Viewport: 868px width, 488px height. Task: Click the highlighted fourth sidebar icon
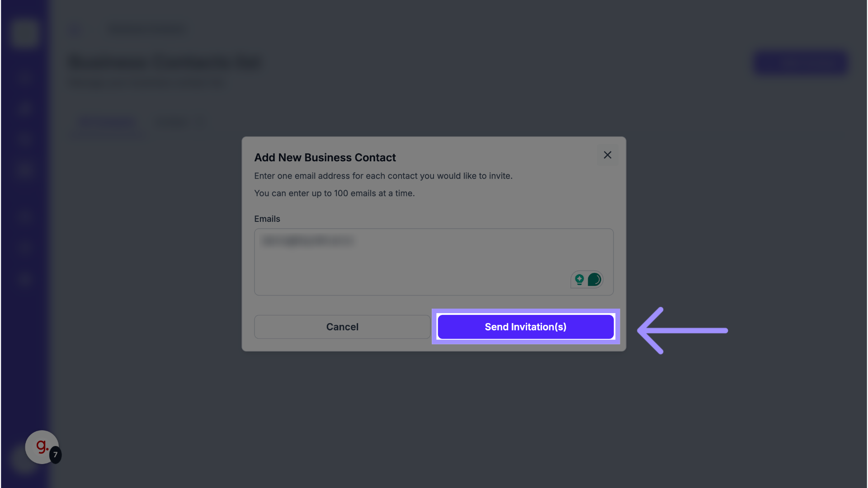click(x=24, y=170)
